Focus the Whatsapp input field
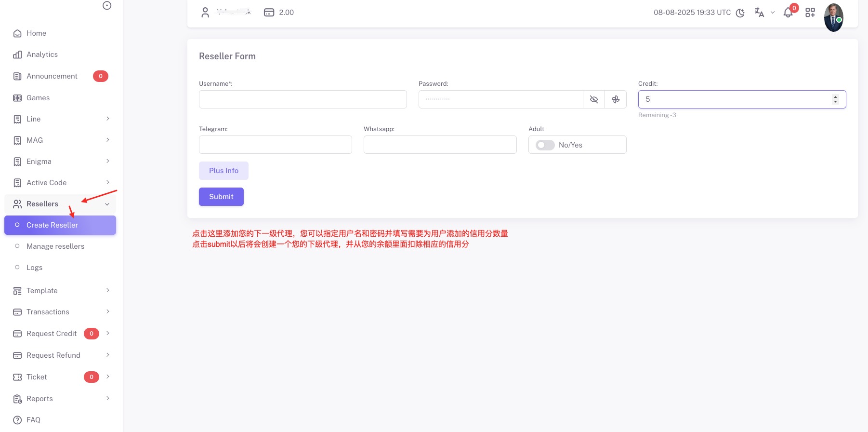The width and height of the screenshot is (868, 432). 440,145
